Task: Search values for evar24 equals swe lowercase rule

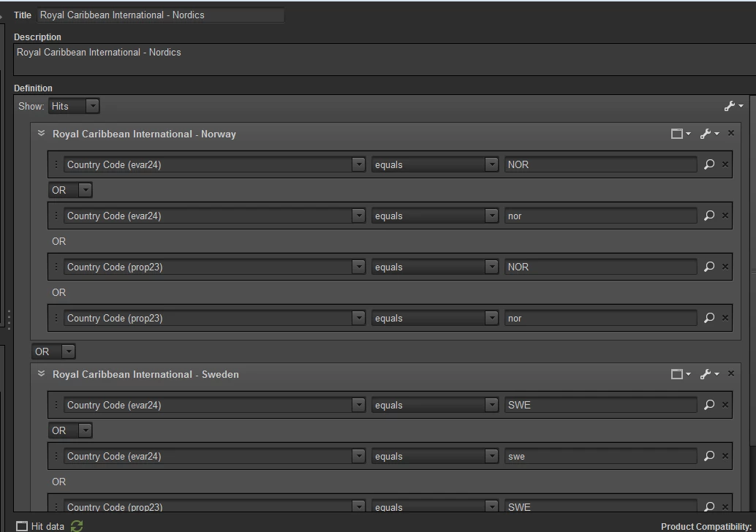Action: point(708,456)
